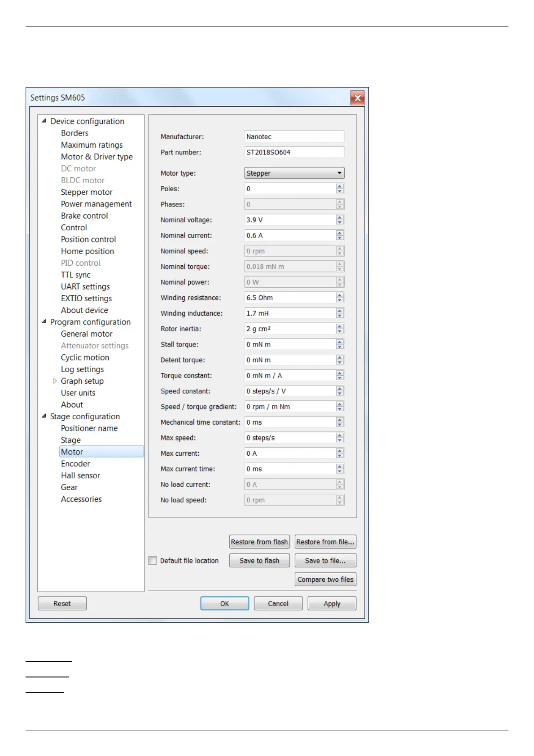Expand the Graph setup tree node
This screenshot has height=756, width=534.
pos(55,381)
